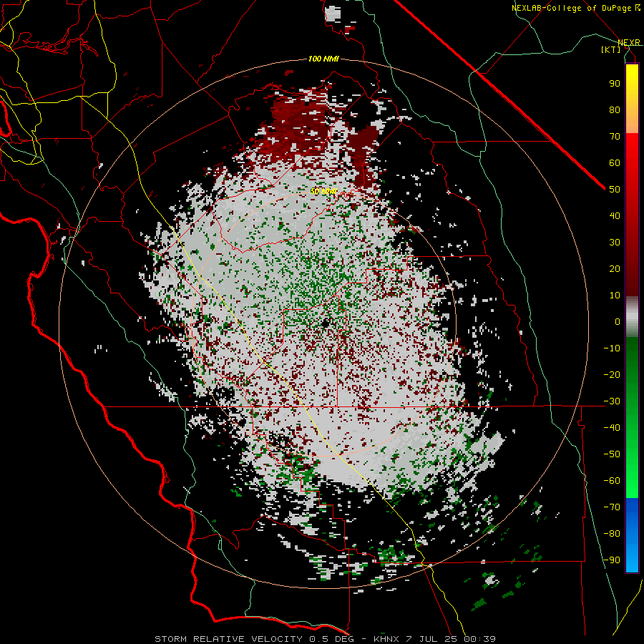The image size is (644, 644).
Task: Click the positive 70 legend value
Action: 615,137
